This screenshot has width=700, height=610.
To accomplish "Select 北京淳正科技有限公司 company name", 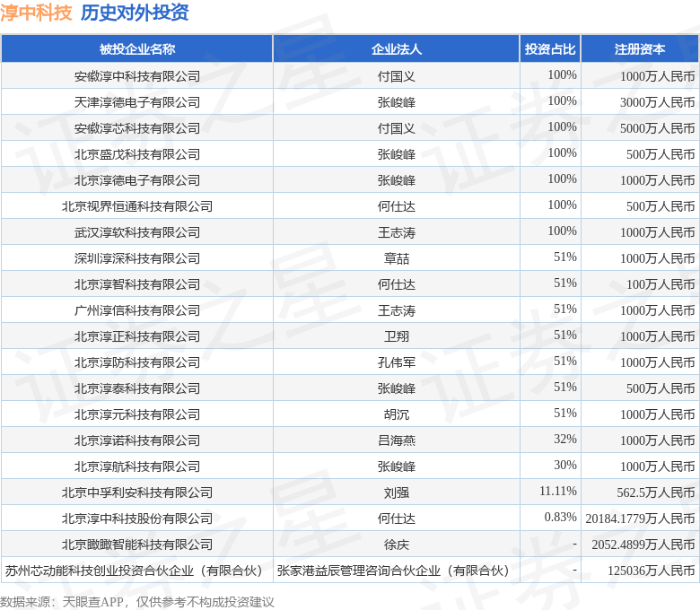I will click(x=137, y=336).
